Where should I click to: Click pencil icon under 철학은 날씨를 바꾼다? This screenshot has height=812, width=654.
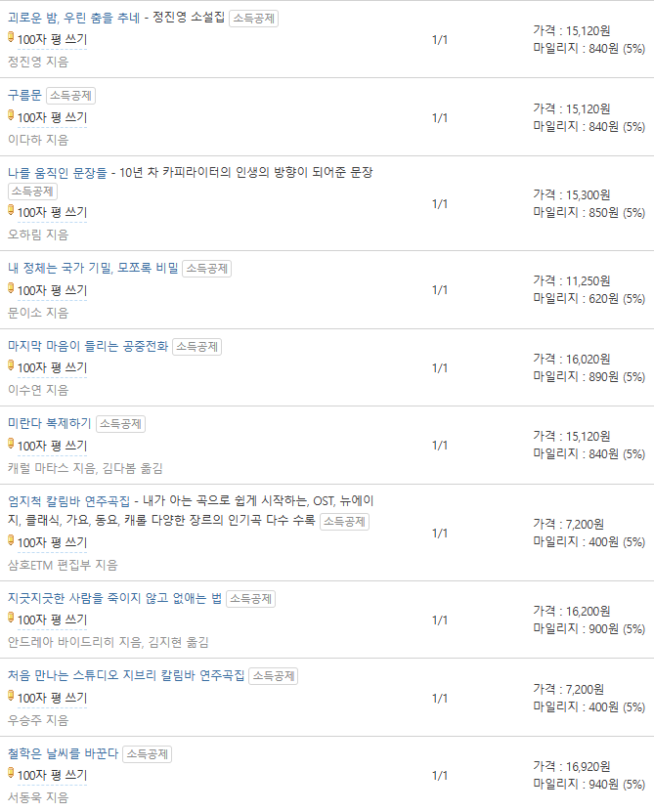click(11, 773)
